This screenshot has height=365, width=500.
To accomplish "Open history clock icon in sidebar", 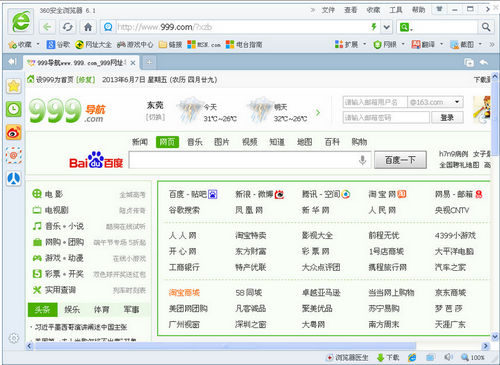I will click(14, 109).
